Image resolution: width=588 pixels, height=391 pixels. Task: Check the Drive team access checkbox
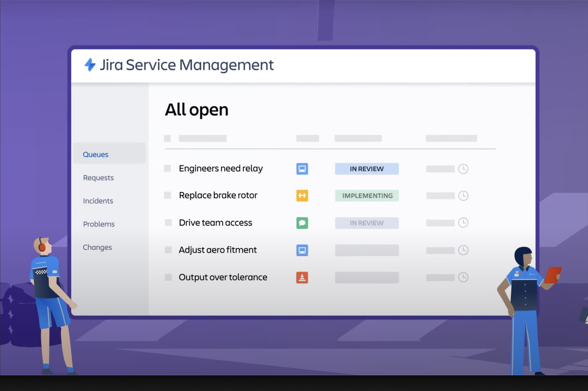(x=168, y=223)
